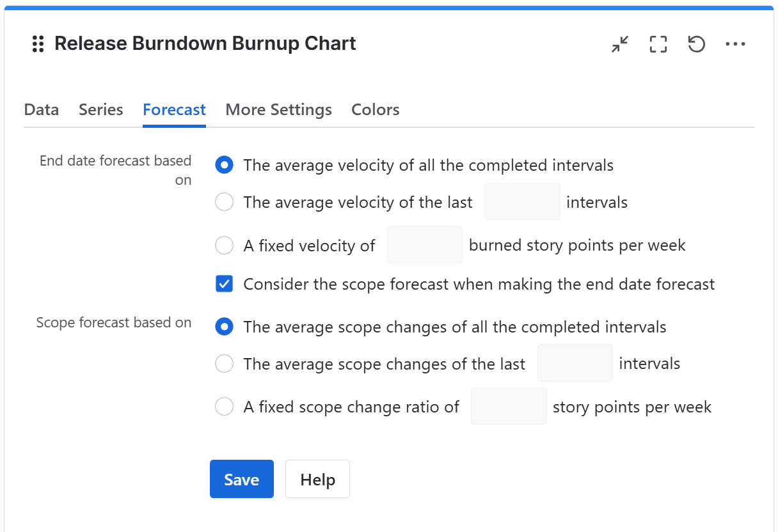778x532 pixels.
Task: Open the widget options ellipsis menu
Action: [735, 43]
